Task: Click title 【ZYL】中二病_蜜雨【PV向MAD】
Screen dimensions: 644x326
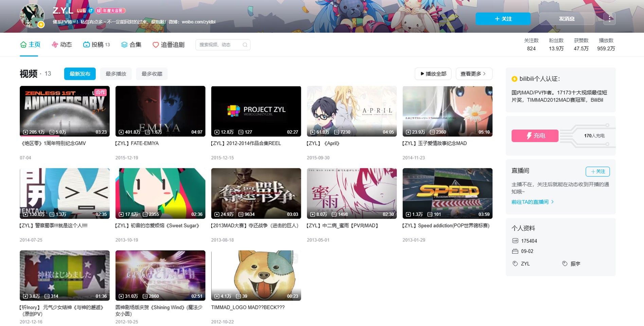Action: (343, 226)
